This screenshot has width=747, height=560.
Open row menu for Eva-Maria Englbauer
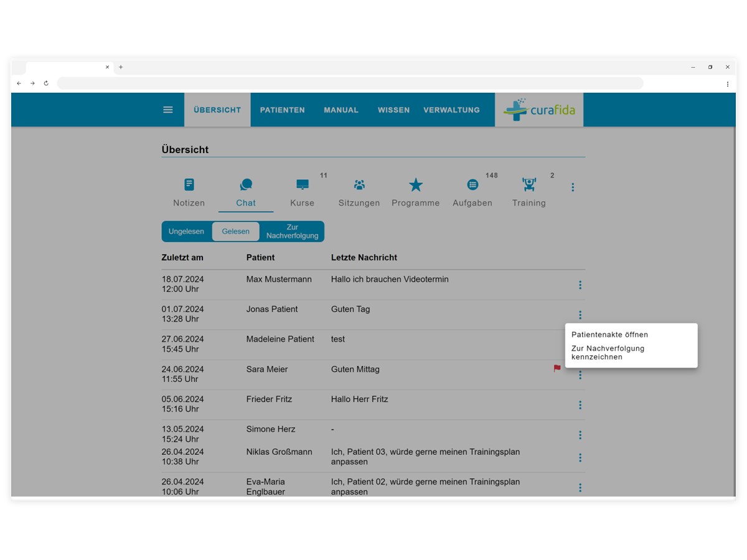point(580,487)
